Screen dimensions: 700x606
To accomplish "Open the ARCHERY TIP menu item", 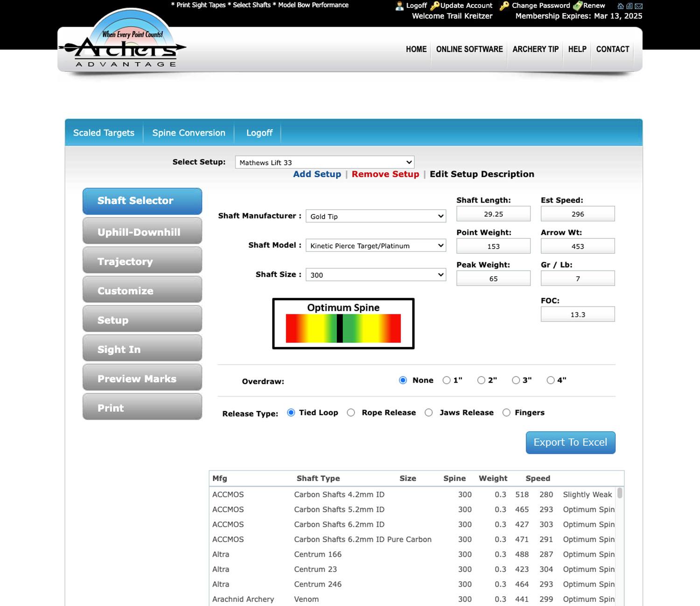I will point(535,49).
